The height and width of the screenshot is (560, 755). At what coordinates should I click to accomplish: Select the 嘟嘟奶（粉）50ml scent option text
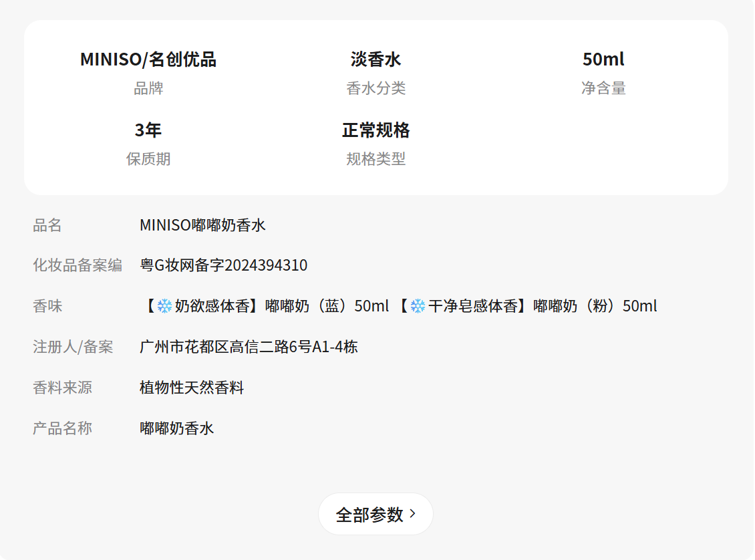pos(595,306)
